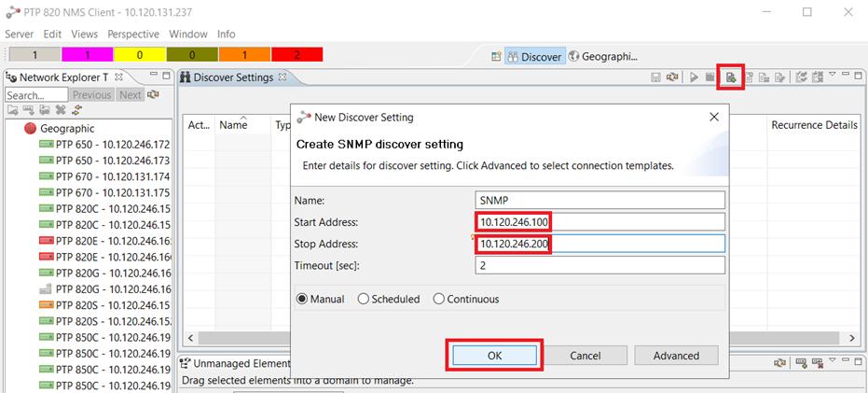Image resolution: width=868 pixels, height=393 pixels.
Task: Switch to the Geographi... perspective
Action: click(603, 57)
